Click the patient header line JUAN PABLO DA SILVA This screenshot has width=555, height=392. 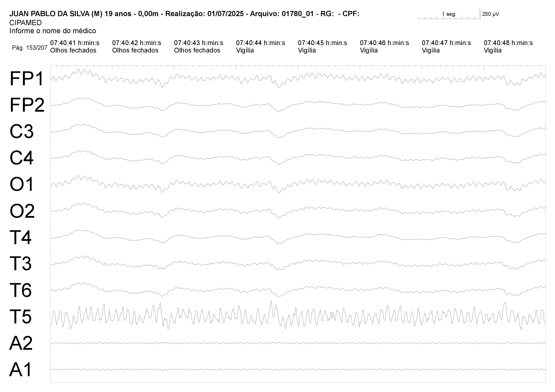click(x=184, y=14)
